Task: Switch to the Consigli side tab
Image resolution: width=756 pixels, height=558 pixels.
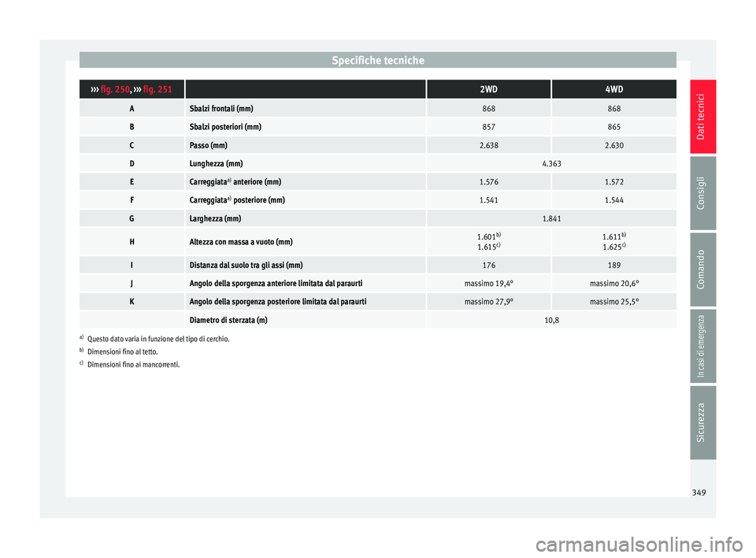Action: 702,193
